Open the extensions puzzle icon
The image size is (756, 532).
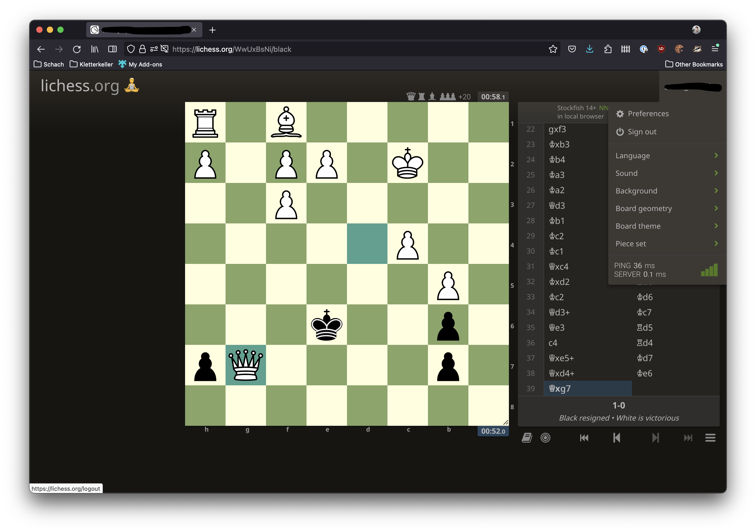(x=608, y=49)
